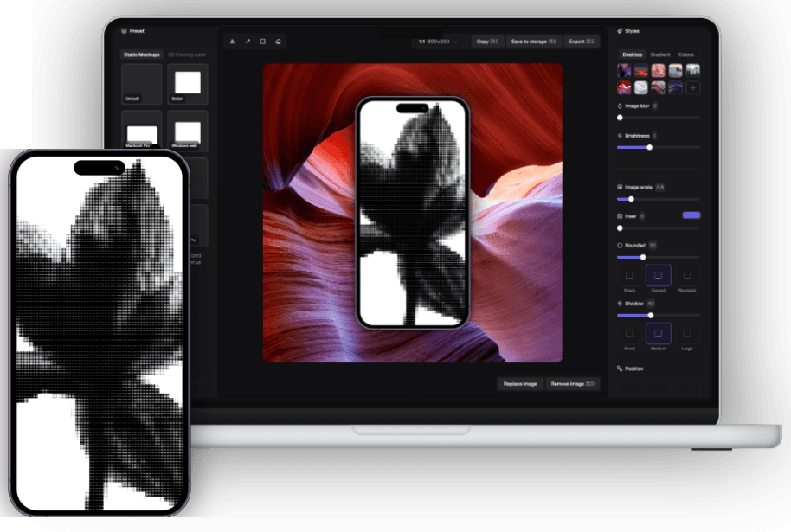The height and width of the screenshot is (532, 791).
Task: Open the purple Inset color swatch
Action: (691, 215)
